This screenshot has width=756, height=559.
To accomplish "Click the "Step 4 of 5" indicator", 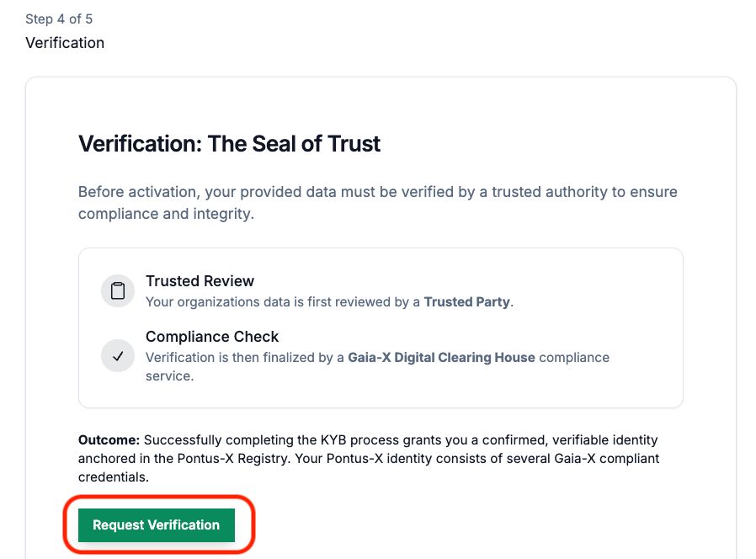I will pos(59,19).
